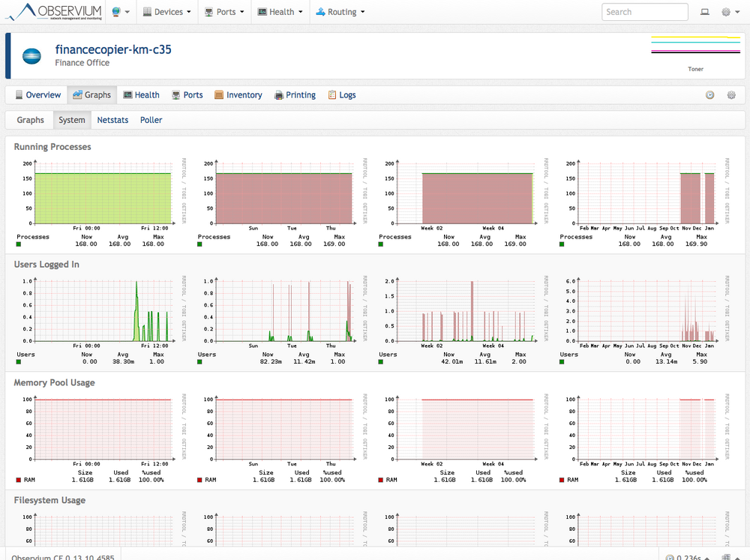
Task: Click the Filesystem Usage heading
Action: [x=49, y=500]
